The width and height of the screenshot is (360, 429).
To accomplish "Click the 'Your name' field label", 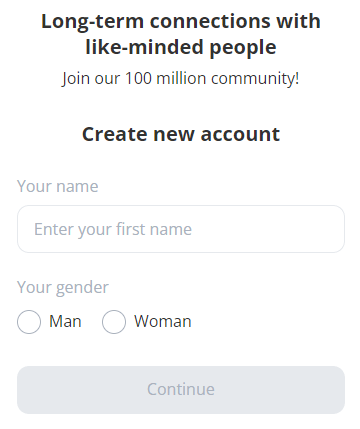I will click(58, 186).
